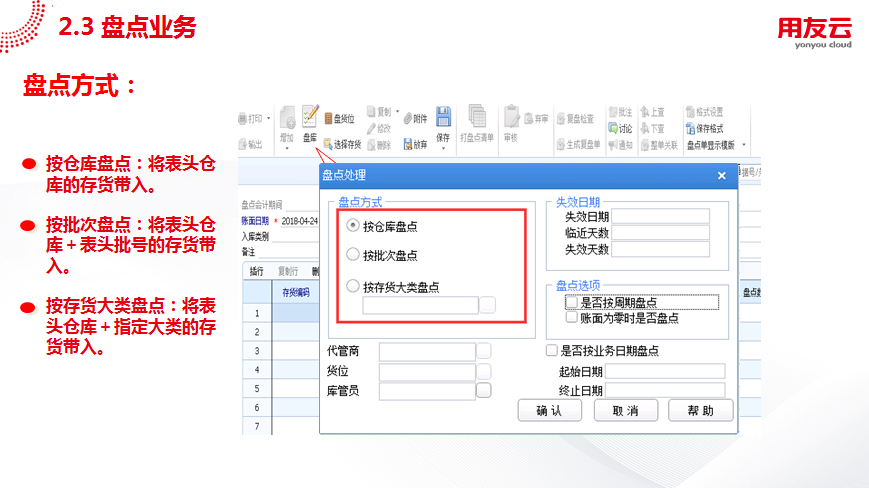This screenshot has height=488, width=869.
Task: Click the 审核 clipboard icon
Action: click(x=511, y=117)
